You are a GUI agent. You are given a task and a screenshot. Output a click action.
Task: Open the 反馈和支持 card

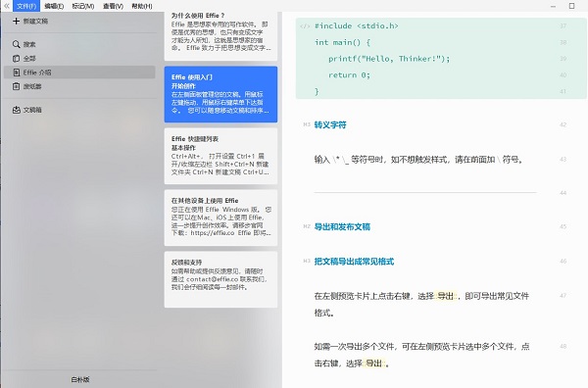pyautogui.click(x=220, y=279)
